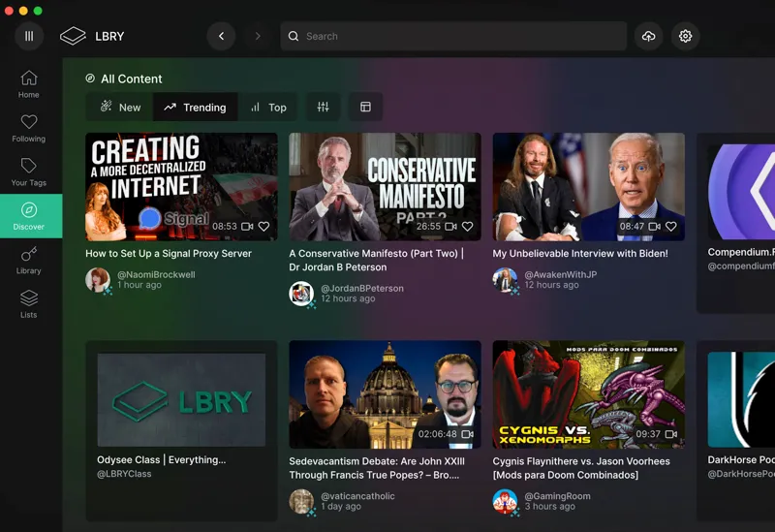Favorite the Biden interview video
The height and width of the screenshot is (532, 775).
point(670,226)
